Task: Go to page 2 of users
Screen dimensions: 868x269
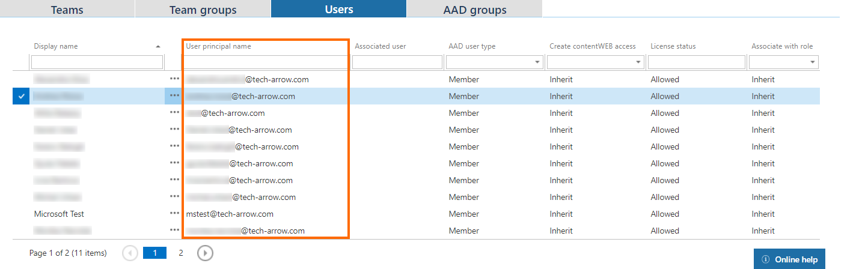Action: coord(181,253)
